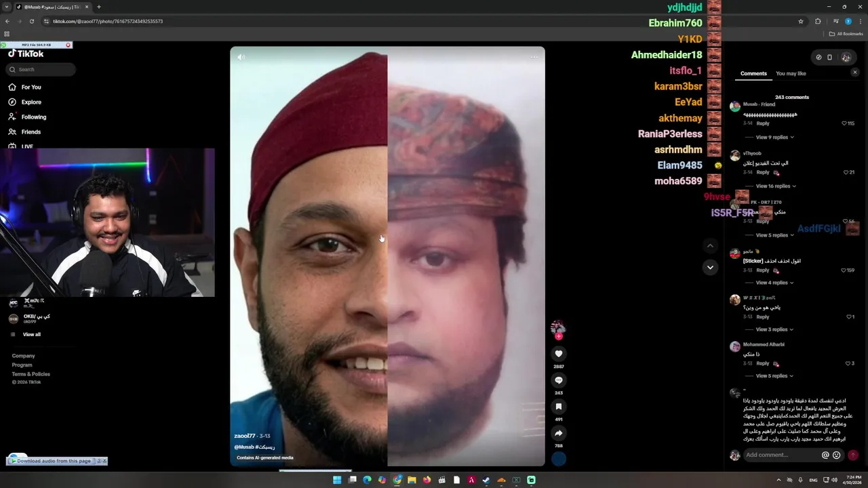The width and height of the screenshot is (868, 488).
Task: Click the TikTok logo
Action: (26, 54)
